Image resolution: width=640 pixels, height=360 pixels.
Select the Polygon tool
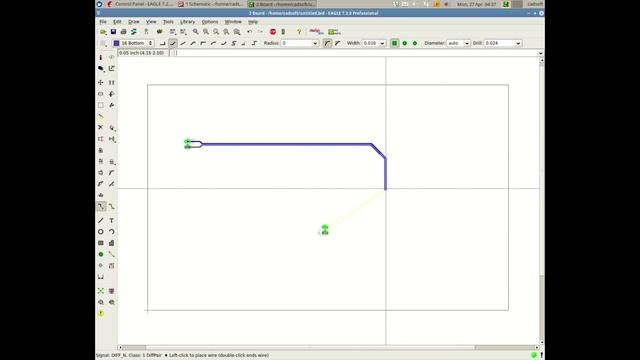click(x=111, y=243)
